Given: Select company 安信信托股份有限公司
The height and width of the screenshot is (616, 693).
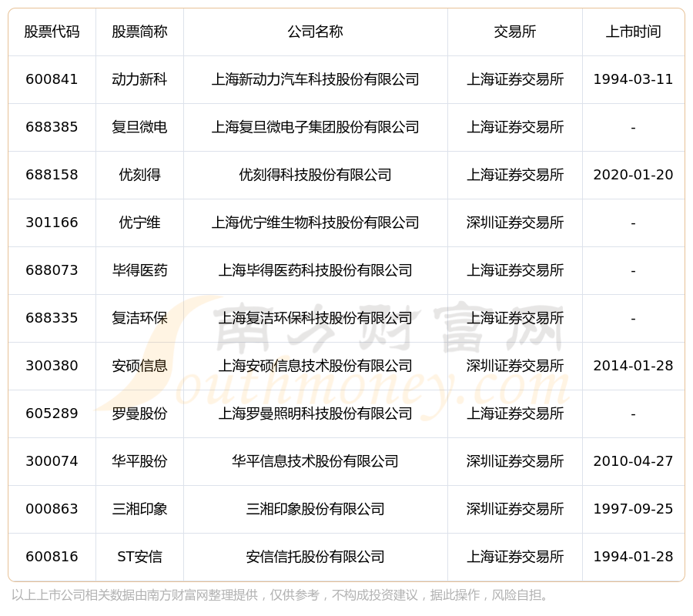Looking at the screenshot, I should tap(315, 557).
